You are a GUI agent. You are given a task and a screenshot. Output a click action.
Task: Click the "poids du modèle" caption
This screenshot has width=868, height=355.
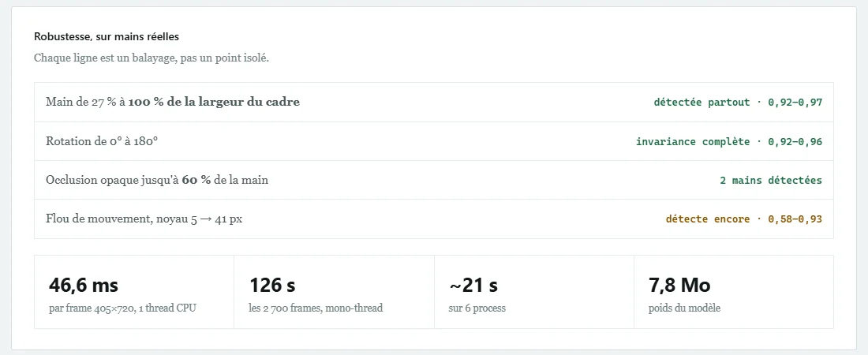pos(684,308)
